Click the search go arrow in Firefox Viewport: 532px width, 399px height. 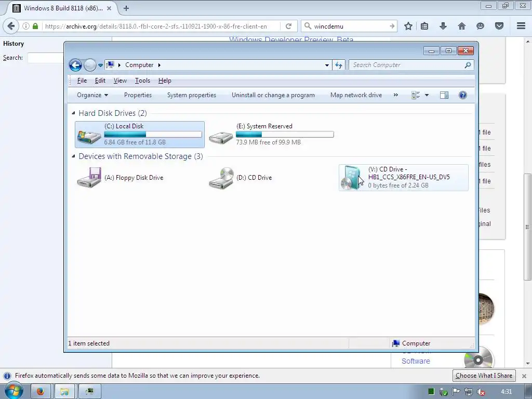[392, 26]
